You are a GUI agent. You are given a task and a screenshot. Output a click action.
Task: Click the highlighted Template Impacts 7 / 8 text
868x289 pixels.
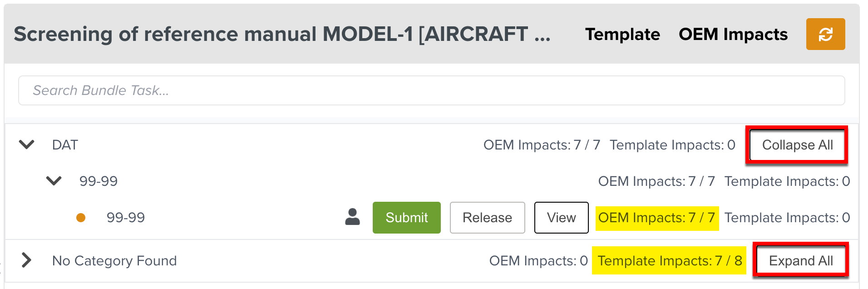point(669,261)
